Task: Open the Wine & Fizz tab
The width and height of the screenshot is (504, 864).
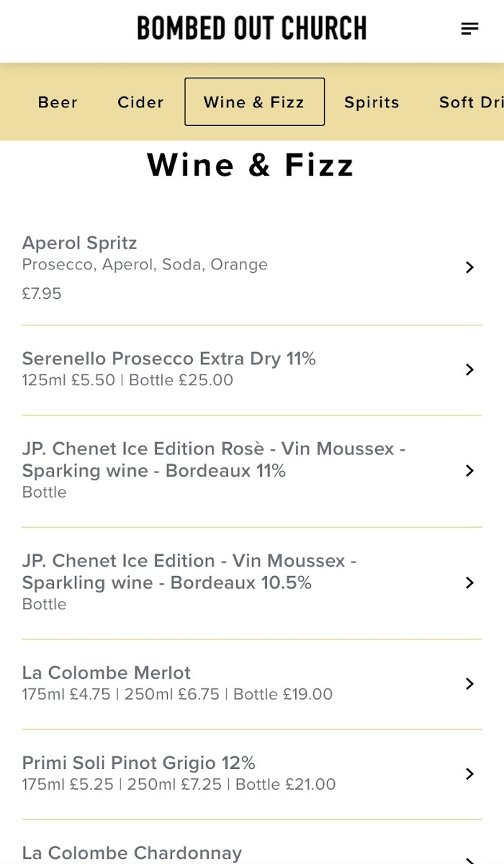Action: (x=254, y=102)
